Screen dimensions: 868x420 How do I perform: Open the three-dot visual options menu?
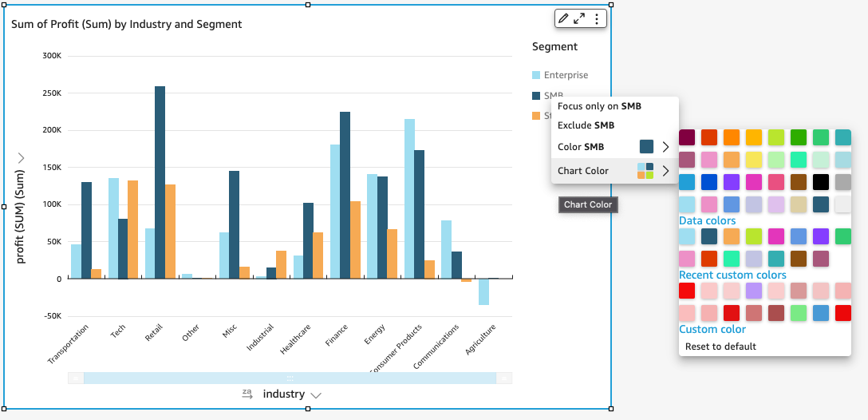pos(597,18)
